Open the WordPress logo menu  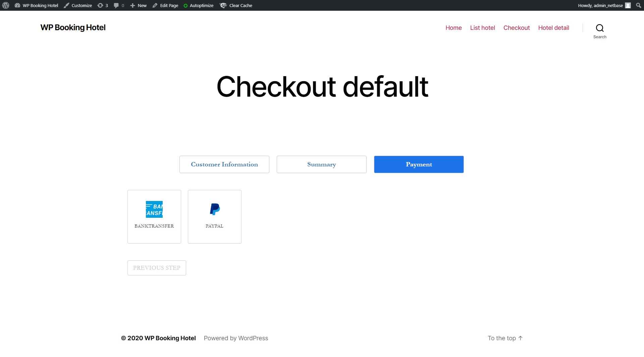(6, 5)
